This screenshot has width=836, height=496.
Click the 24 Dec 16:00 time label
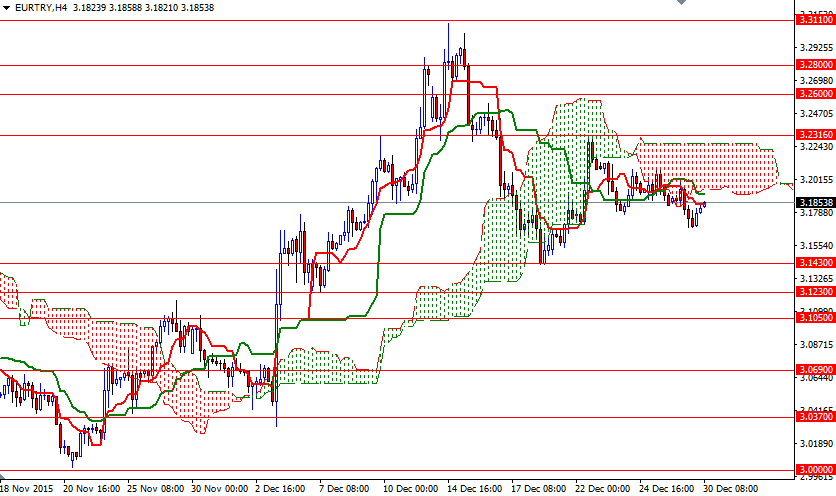(x=666, y=489)
